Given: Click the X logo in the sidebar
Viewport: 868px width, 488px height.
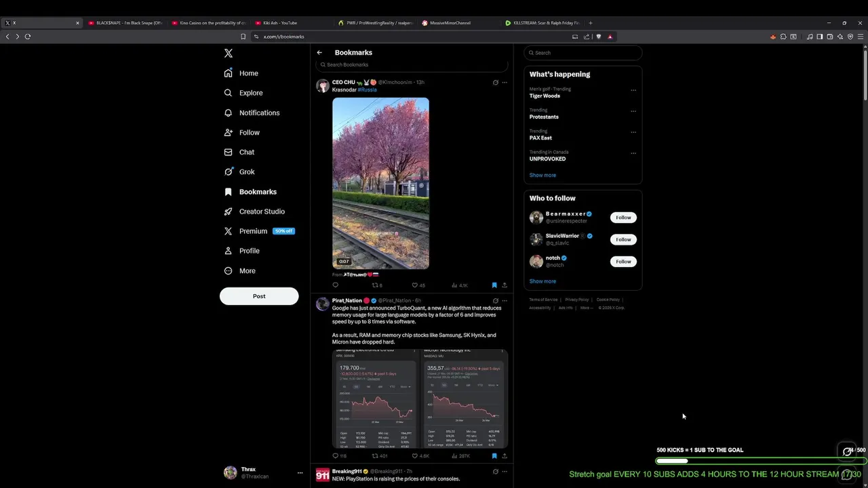Looking at the screenshot, I should tap(229, 53).
